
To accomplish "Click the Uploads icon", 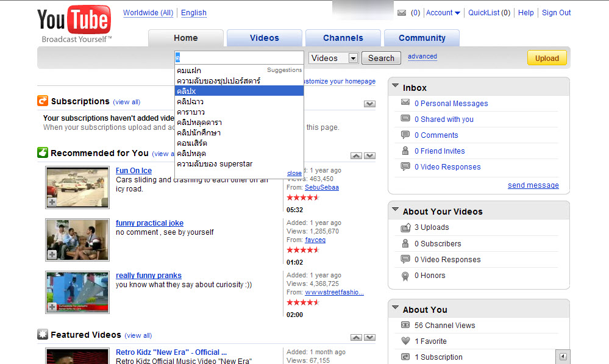I will click(405, 227).
